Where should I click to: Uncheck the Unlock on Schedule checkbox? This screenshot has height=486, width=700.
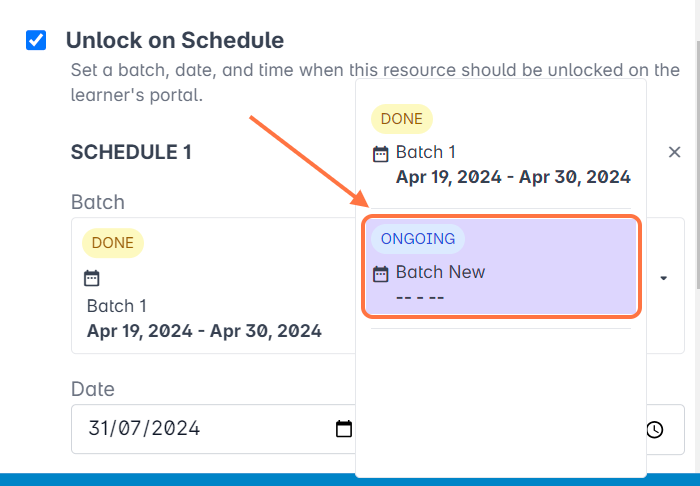click(36, 41)
